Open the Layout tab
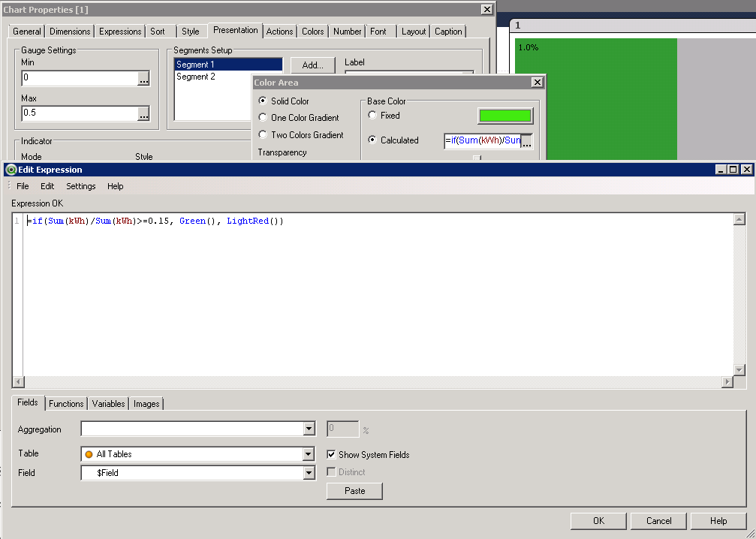The height and width of the screenshot is (539, 756). point(414,32)
